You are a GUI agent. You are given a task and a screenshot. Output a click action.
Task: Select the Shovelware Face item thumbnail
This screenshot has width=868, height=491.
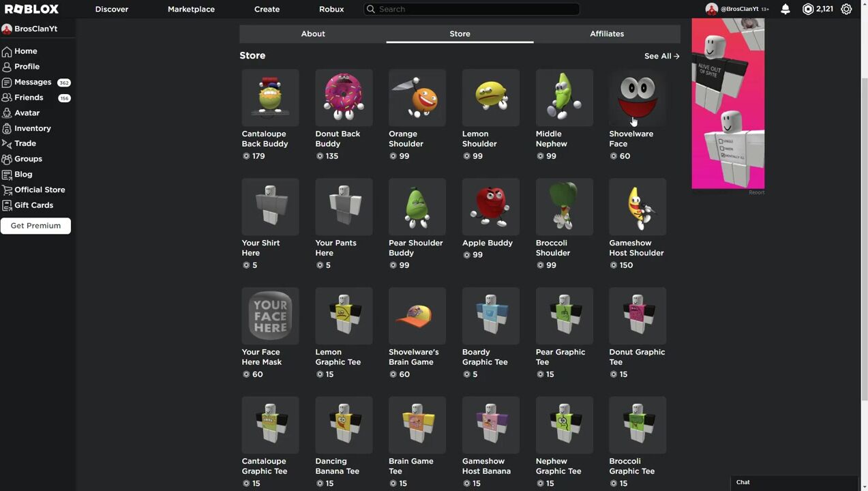coord(638,98)
